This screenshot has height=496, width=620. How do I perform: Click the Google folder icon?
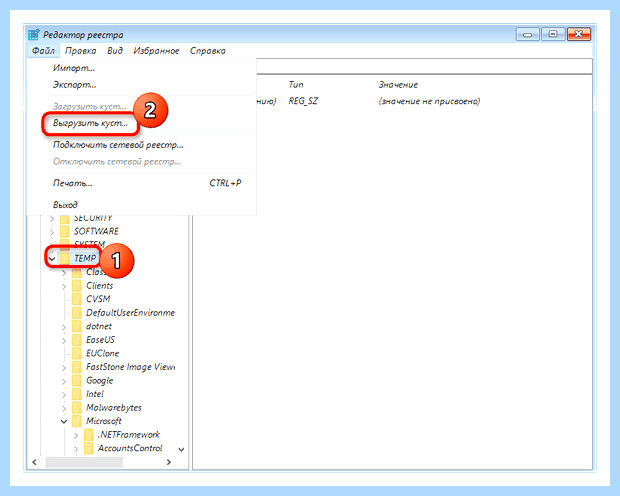click(x=77, y=381)
